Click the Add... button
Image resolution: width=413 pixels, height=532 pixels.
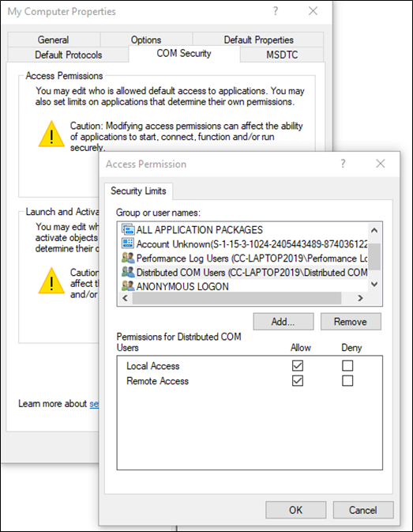click(x=283, y=321)
